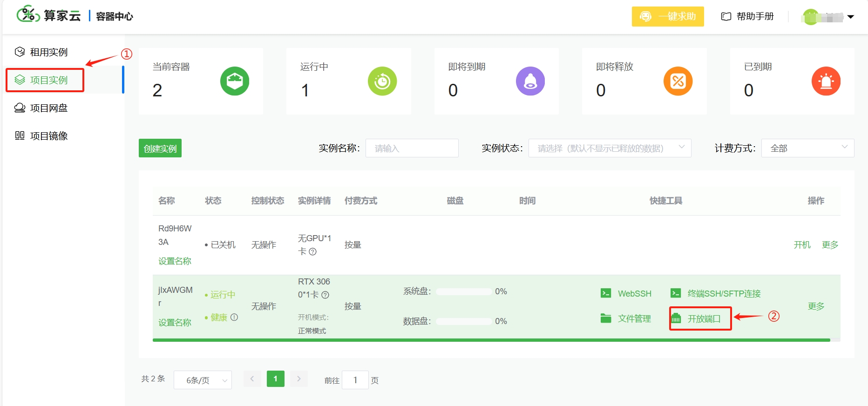Focus the 前往 page number input

pyautogui.click(x=355, y=380)
